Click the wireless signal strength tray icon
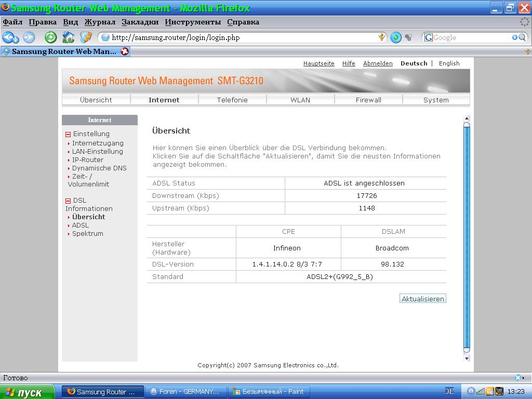The image size is (532, 399). tap(481, 391)
